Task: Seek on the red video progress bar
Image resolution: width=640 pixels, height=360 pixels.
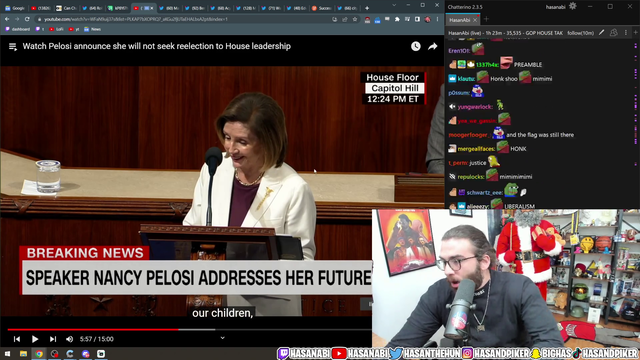Action: 93,329
